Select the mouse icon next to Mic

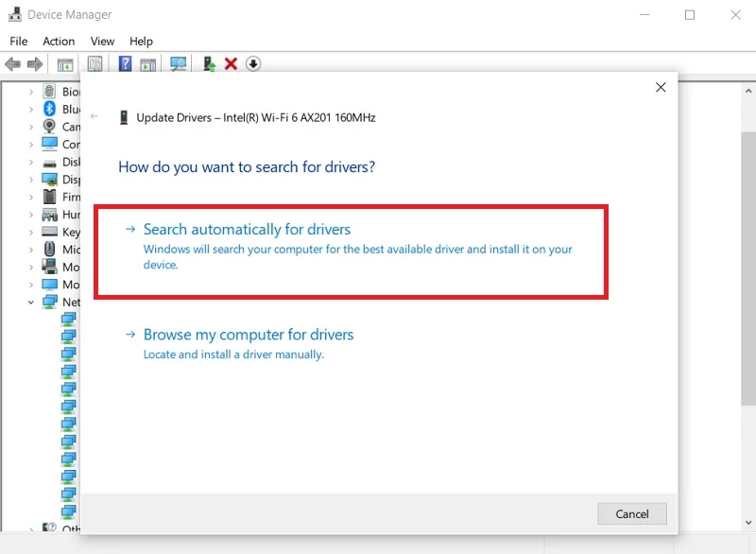49,249
